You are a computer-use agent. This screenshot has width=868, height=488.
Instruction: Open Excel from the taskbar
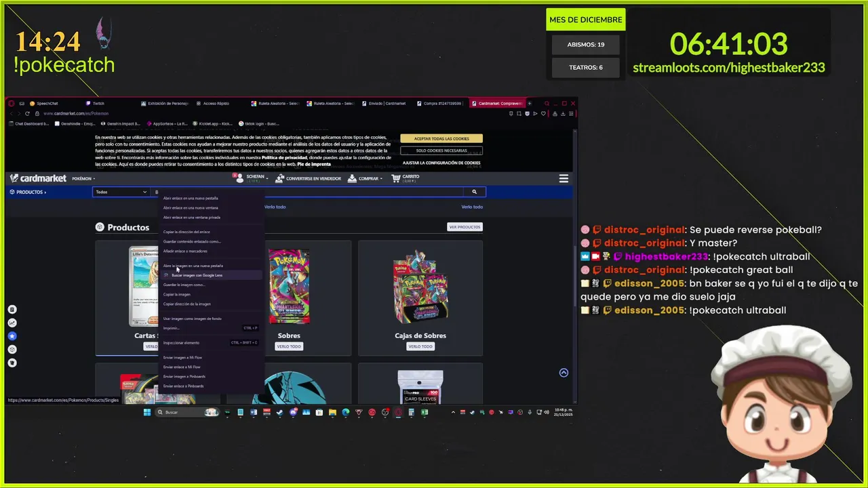coord(425,412)
